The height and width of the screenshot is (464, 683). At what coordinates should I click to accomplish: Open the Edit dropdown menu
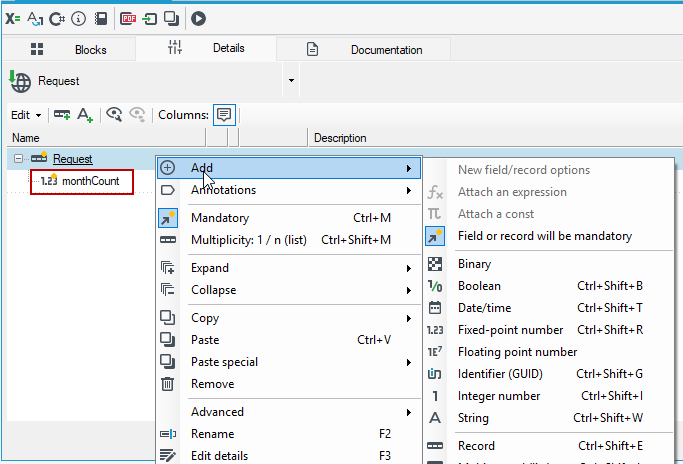coord(26,115)
